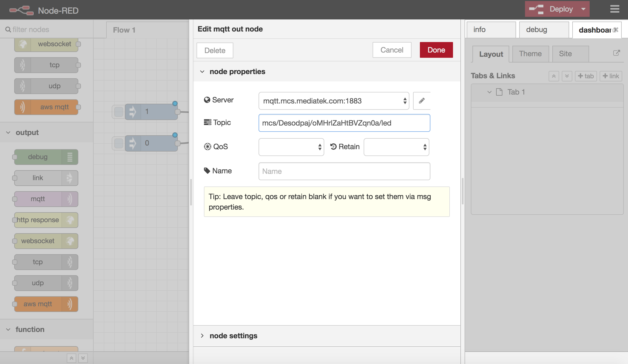Collapse the function palette category
Image resolution: width=628 pixels, height=364 pixels.
[8, 329]
